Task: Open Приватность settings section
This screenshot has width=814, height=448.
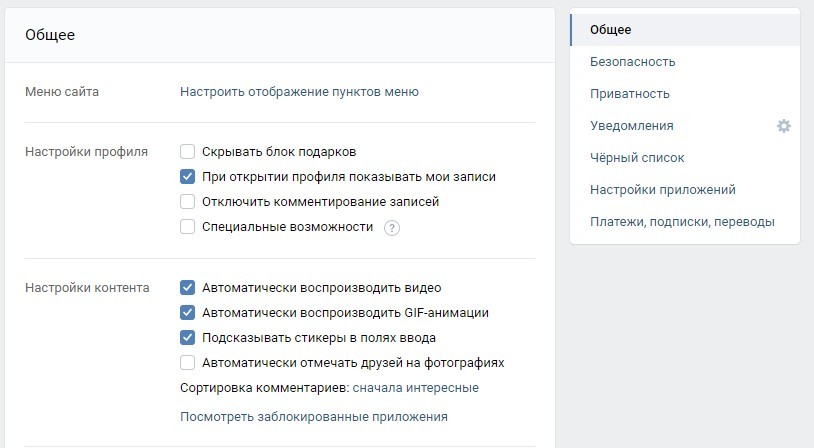Action: [x=629, y=94]
